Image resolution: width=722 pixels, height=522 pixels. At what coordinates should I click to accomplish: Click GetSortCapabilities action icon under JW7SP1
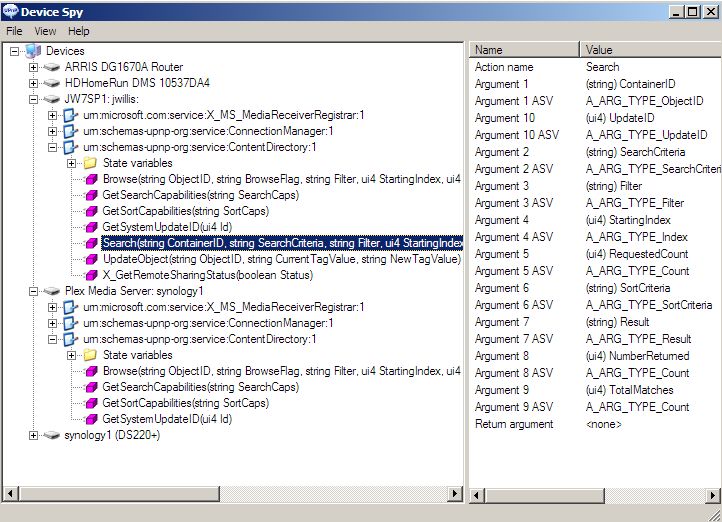[92, 211]
